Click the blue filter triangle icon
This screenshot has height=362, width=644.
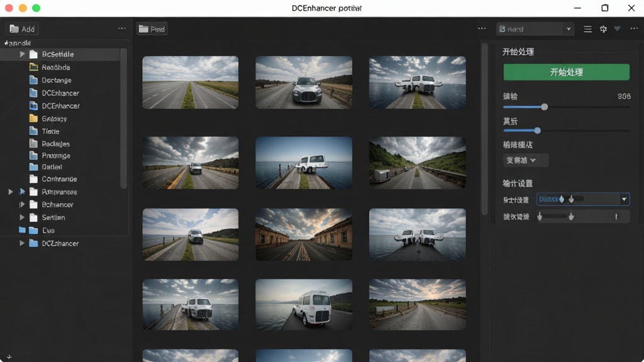click(618, 29)
